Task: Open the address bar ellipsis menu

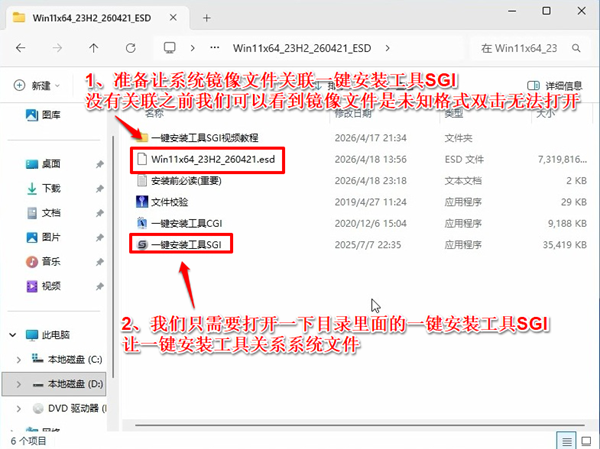Action: [215, 48]
